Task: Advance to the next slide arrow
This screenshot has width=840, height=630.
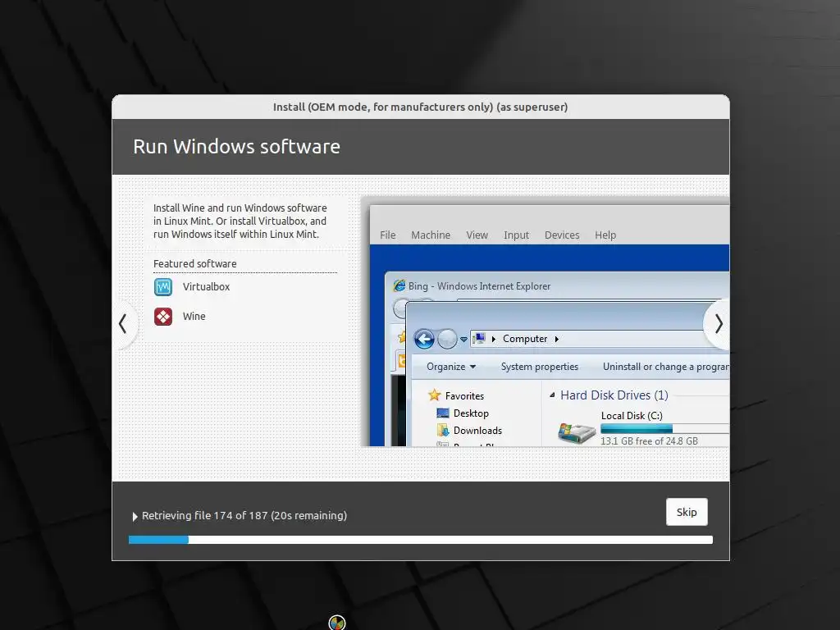Action: pos(718,323)
